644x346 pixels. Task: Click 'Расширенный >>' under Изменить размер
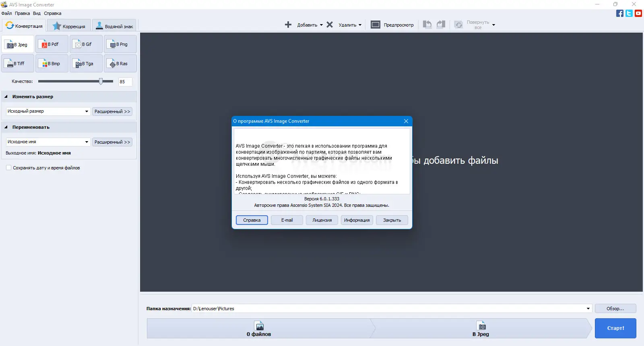(112, 111)
